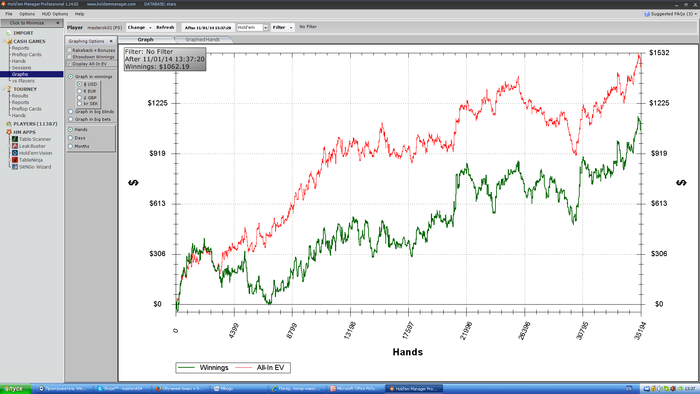Select Graph in big blinds option

[71, 112]
